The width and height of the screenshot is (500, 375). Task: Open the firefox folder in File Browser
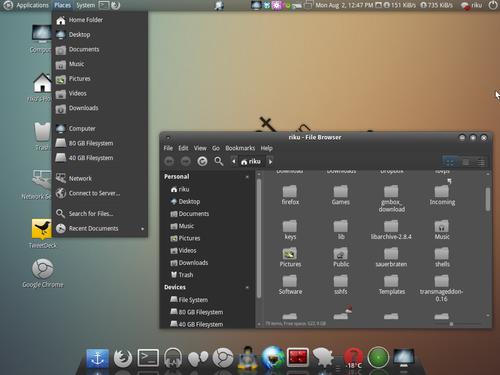coord(290,195)
